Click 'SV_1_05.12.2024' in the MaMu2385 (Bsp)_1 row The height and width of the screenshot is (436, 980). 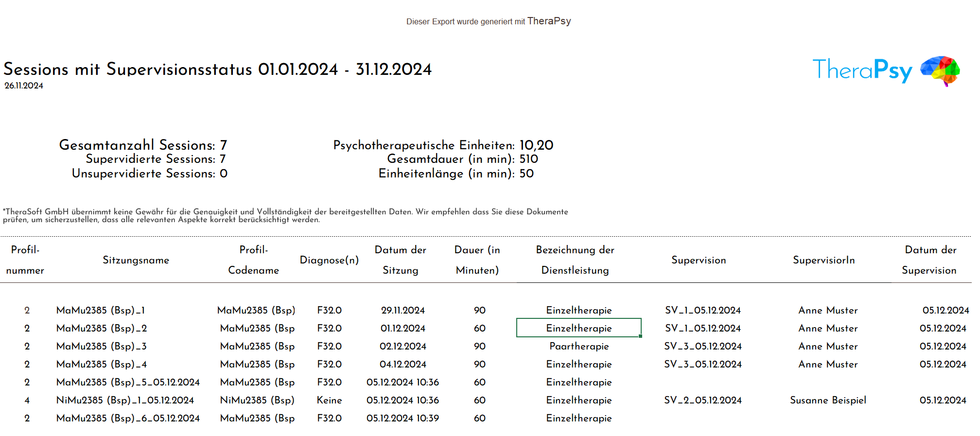[703, 311]
